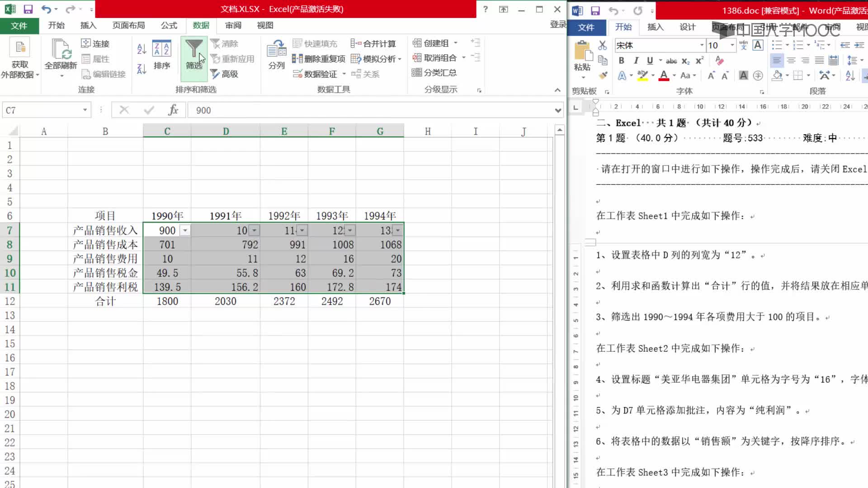Click the Cut scissors icon in Word

point(602,45)
